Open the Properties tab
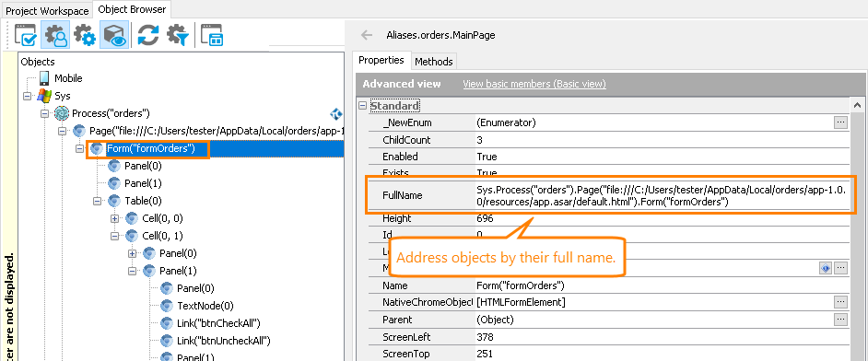Screen dimensions: 868x361 click(381, 60)
